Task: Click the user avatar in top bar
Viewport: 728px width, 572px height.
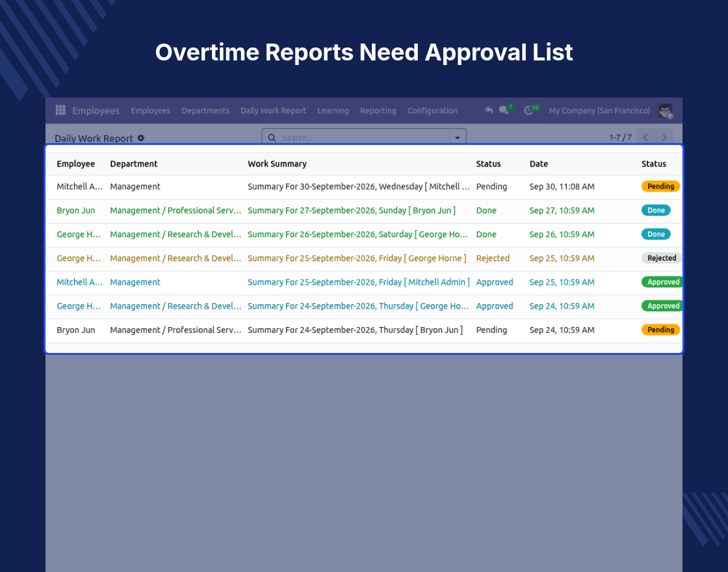Action: pyautogui.click(x=666, y=110)
